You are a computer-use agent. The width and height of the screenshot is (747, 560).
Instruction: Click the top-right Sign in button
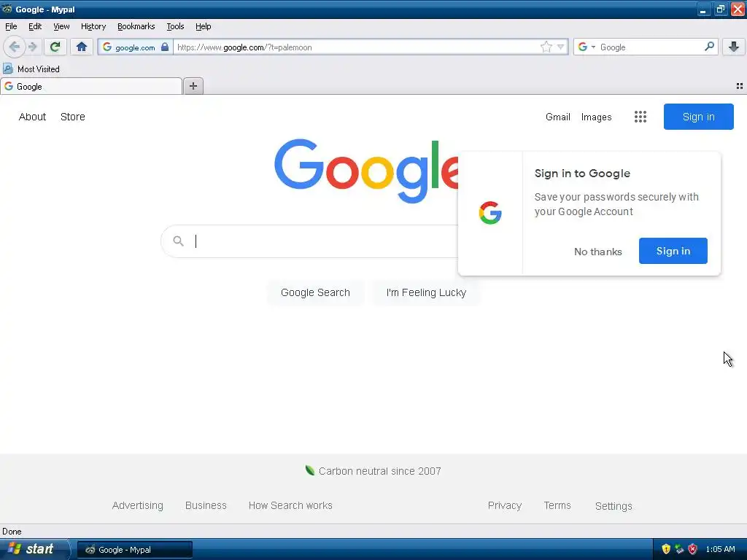point(698,117)
